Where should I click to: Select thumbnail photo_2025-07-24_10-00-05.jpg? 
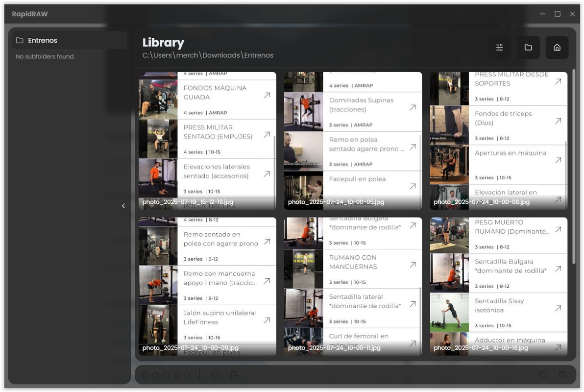[353, 141]
